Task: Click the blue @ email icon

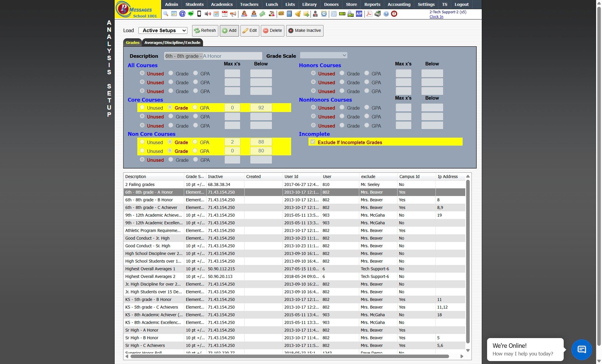Action: click(x=182, y=14)
